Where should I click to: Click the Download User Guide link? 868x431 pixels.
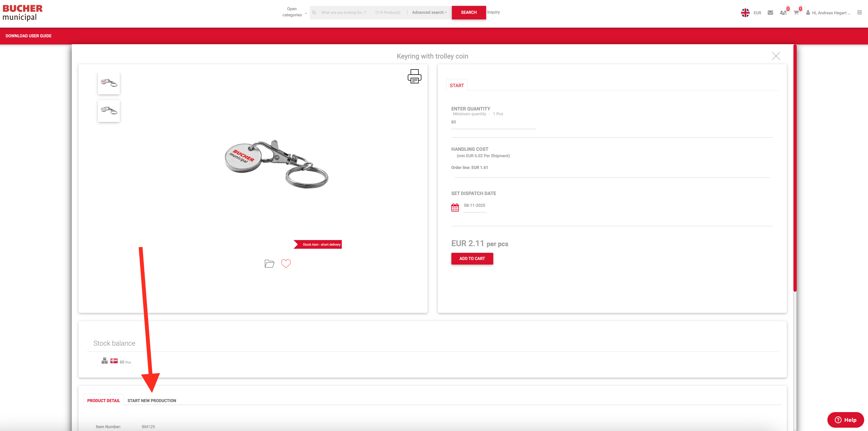(28, 36)
